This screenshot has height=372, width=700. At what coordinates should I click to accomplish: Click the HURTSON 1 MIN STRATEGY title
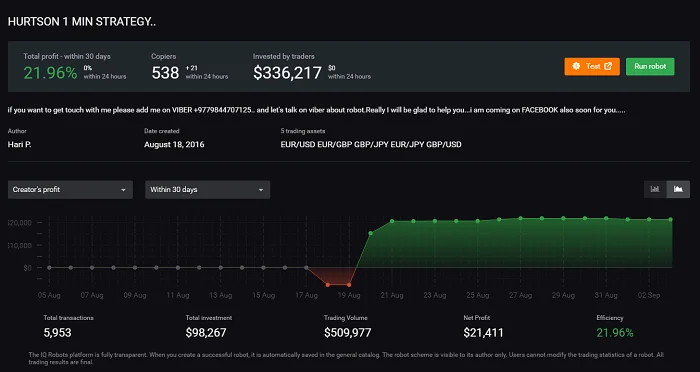tap(82, 22)
